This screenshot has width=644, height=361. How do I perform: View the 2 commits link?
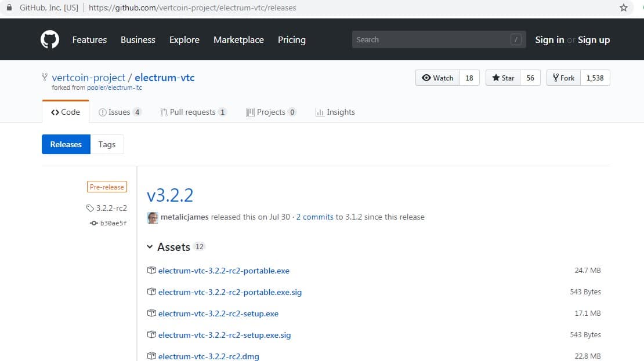click(314, 217)
